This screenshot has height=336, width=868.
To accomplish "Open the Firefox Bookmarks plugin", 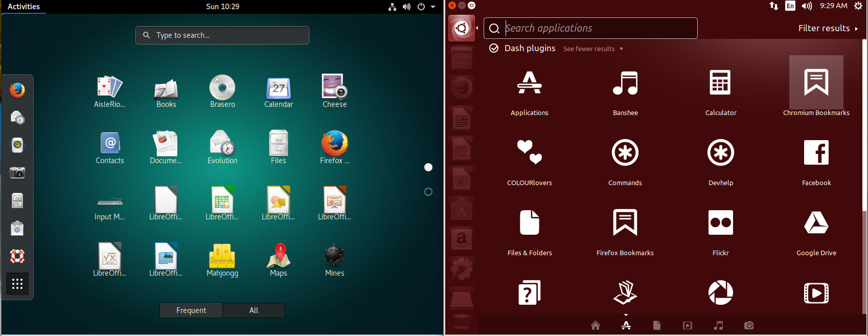I will (625, 222).
